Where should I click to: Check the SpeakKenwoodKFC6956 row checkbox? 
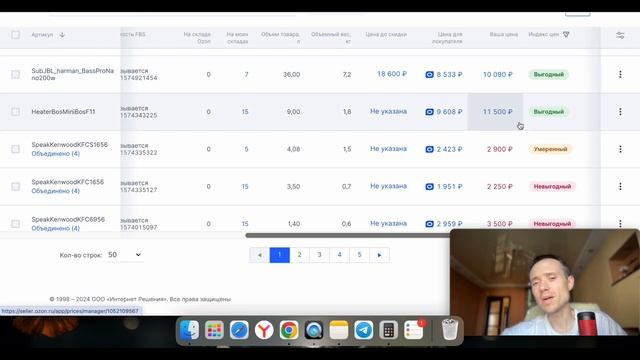(x=16, y=224)
